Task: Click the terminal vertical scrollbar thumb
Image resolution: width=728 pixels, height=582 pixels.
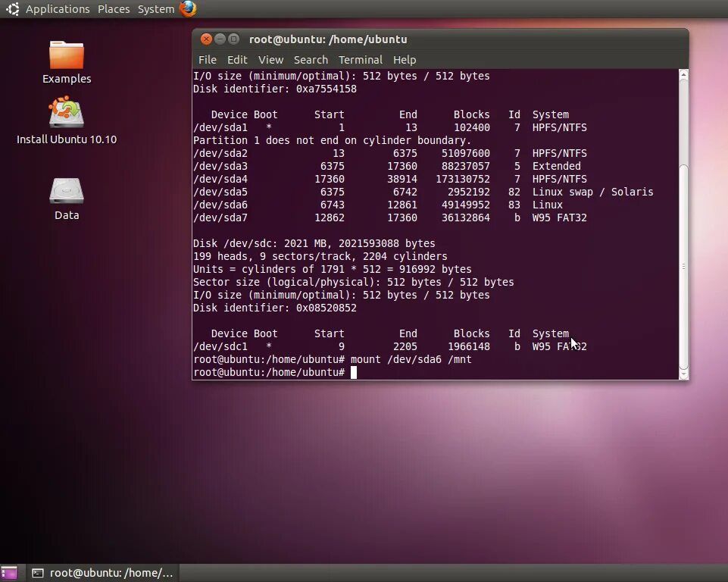Action: coord(683,267)
